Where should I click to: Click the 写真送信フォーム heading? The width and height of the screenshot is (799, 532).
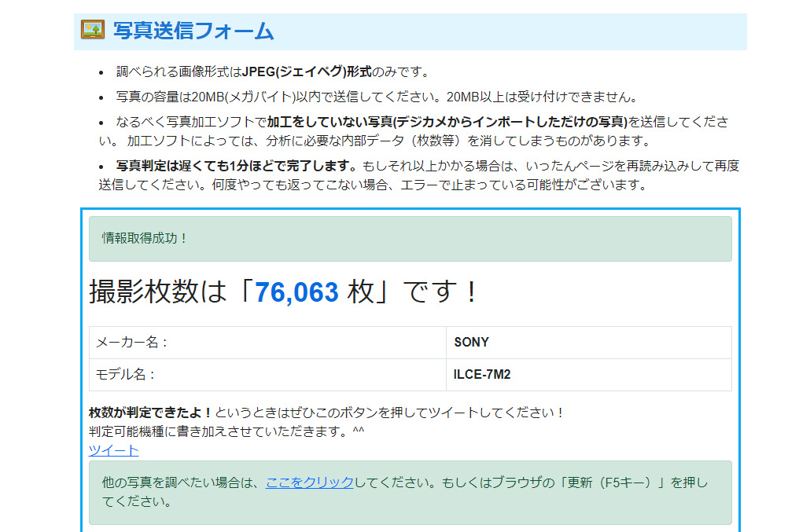point(193,31)
